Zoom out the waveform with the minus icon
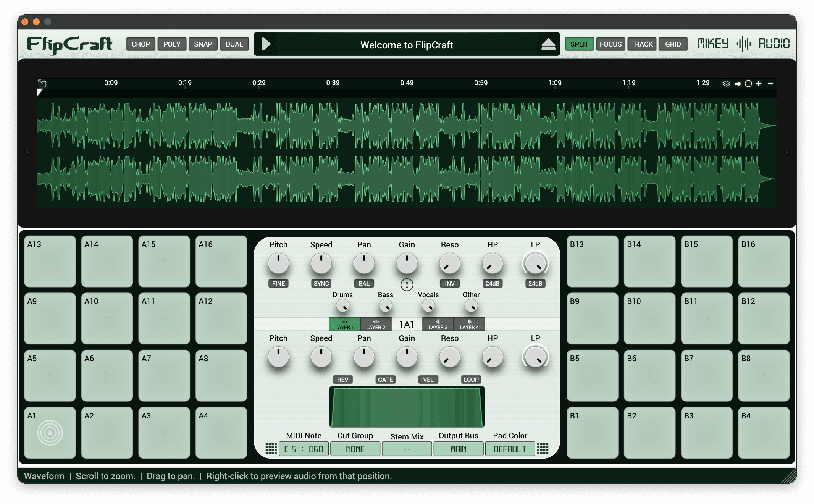Screen dimensions: 814x504 [770, 84]
